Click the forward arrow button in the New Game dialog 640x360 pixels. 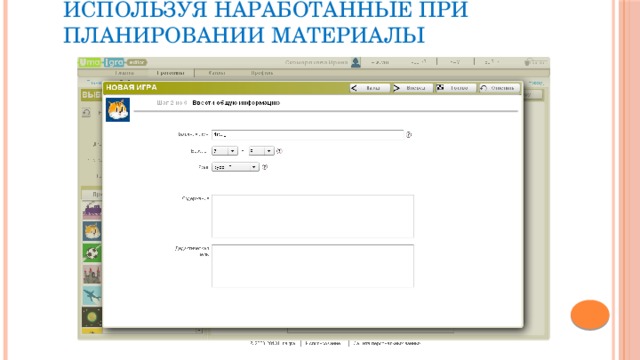point(412,88)
